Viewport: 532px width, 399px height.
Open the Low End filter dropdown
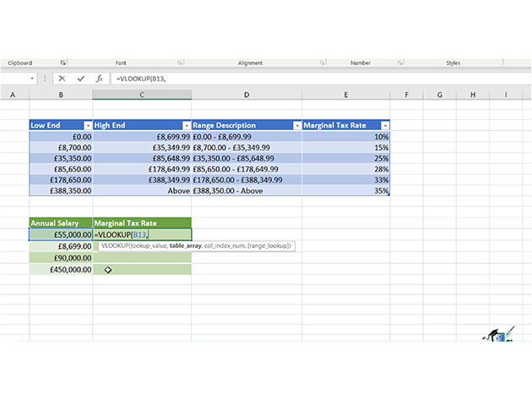(x=86, y=125)
